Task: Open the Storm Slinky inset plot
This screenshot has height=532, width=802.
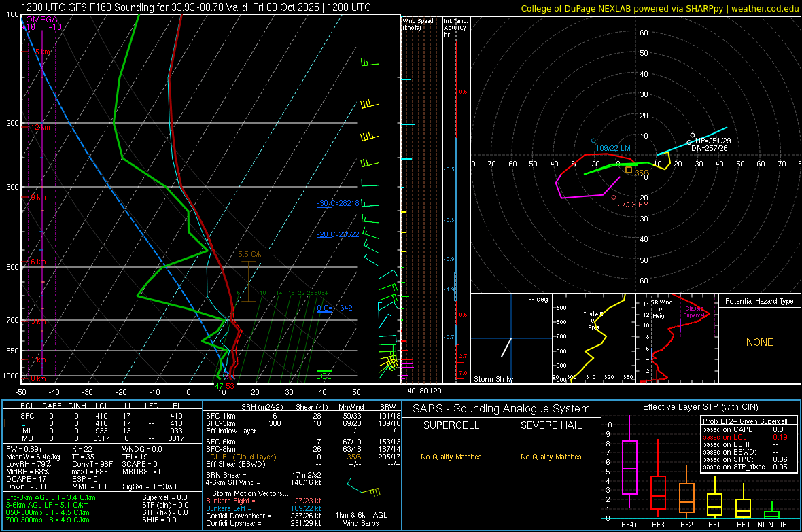Action: point(511,338)
